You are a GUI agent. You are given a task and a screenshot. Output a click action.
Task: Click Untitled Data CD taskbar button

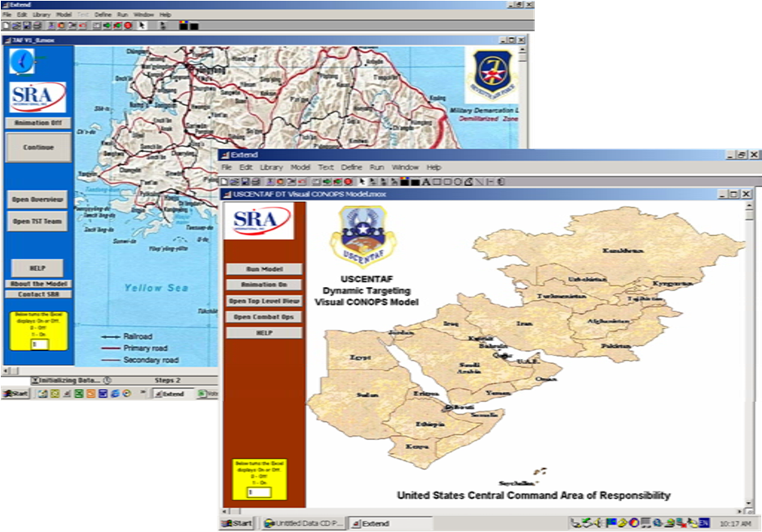click(304, 523)
